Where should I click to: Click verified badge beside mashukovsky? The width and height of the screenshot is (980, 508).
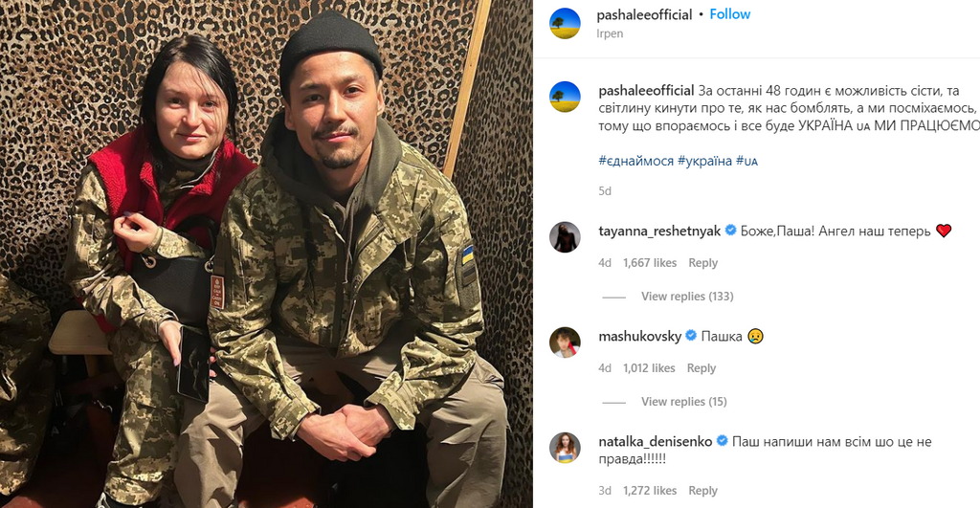(691, 336)
